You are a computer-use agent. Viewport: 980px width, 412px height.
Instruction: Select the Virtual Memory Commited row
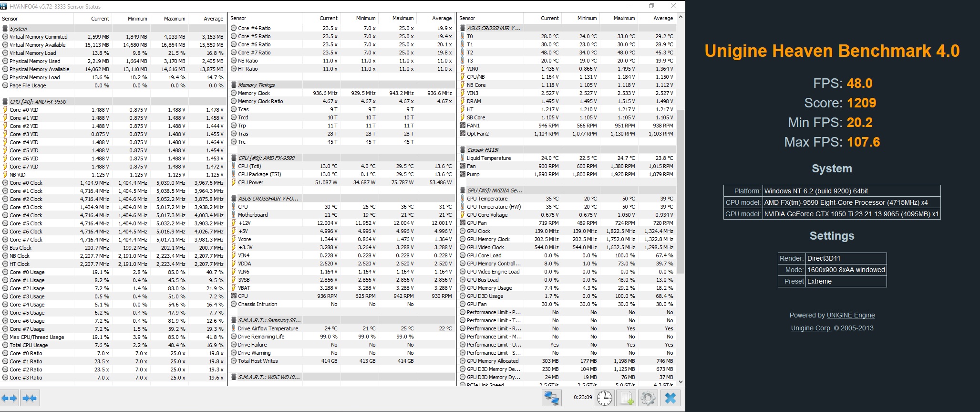click(x=113, y=37)
